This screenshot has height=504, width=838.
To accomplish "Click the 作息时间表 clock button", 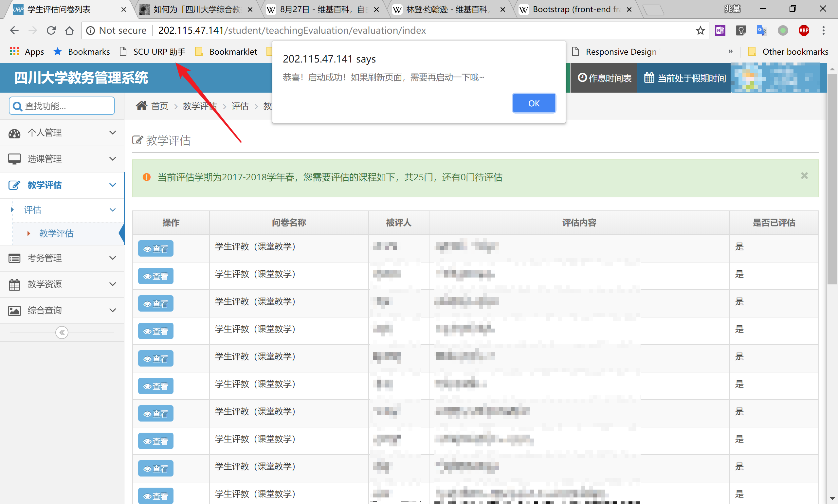I will point(603,78).
